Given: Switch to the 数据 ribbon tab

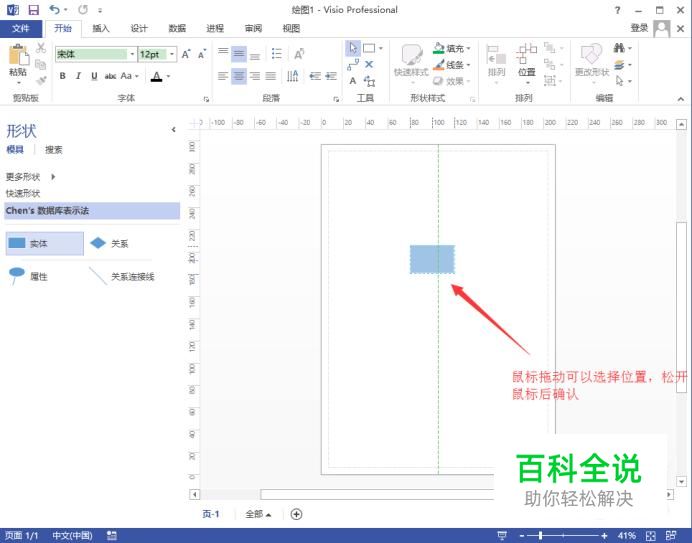Looking at the screenshot, I should (177, 29).
